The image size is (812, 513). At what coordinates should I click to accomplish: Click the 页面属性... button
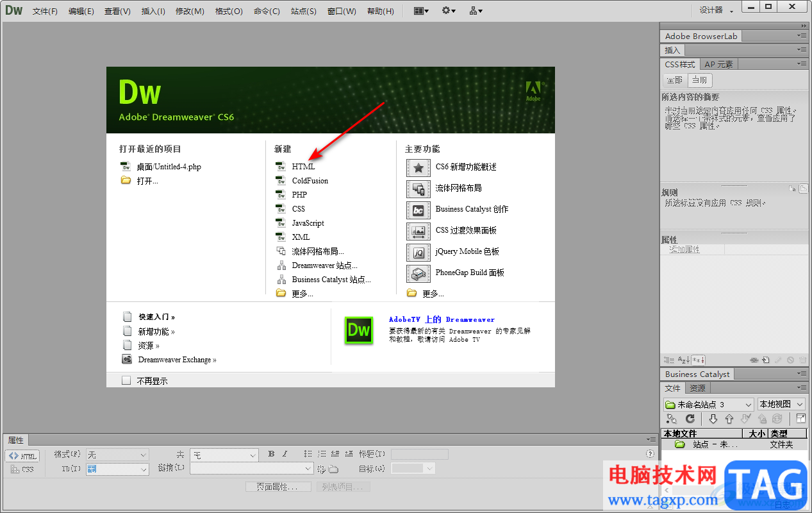[x=278, y=487]
